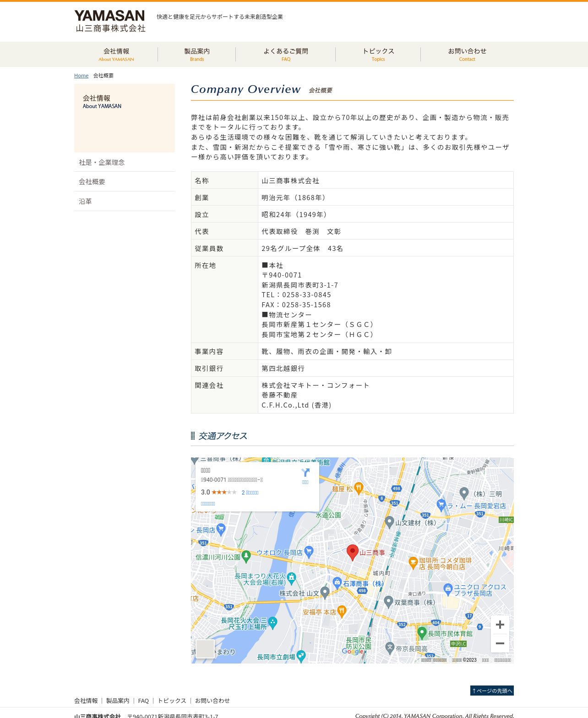The width and height of the screenshot is (588, 718).
Task: Click the YAMASAN 山三商事株式会社 logo
Action: tap(110, 21)
